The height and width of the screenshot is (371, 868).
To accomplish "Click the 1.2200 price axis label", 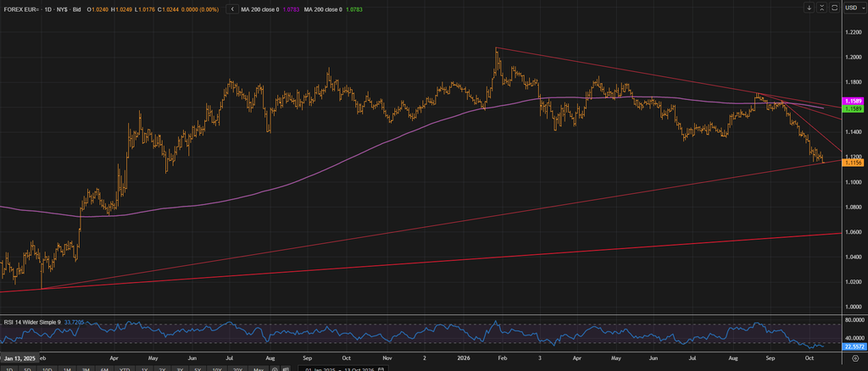I will tap(853, 32).
